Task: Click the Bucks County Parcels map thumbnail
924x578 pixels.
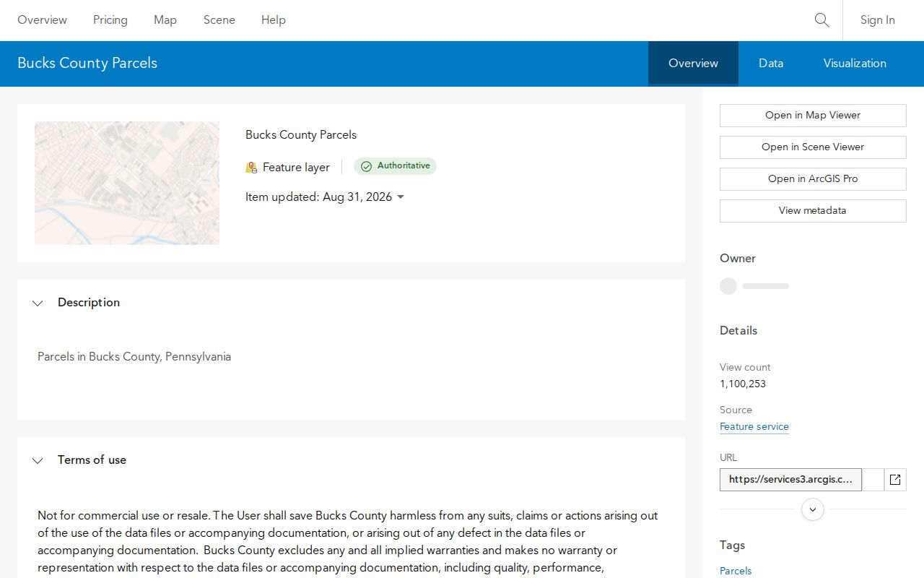Action: click(127, 184)
